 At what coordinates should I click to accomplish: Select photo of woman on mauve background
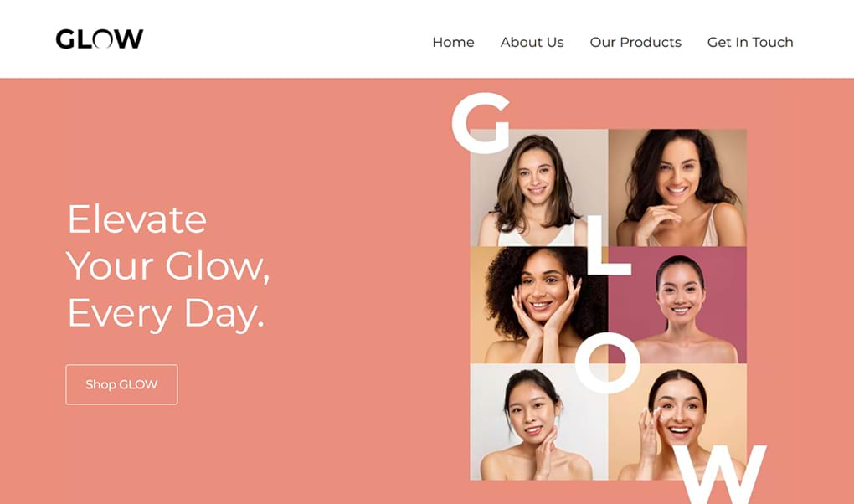coord(677,305)
